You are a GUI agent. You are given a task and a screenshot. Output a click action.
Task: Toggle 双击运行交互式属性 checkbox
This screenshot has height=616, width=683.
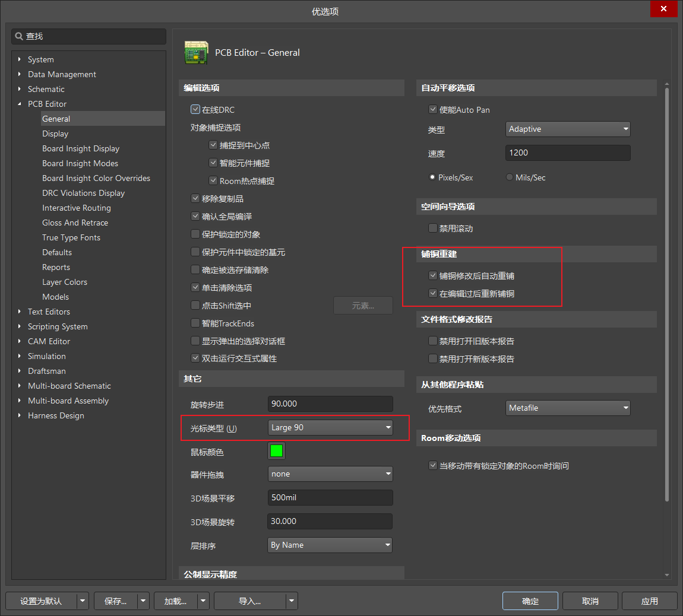(195, 358)
